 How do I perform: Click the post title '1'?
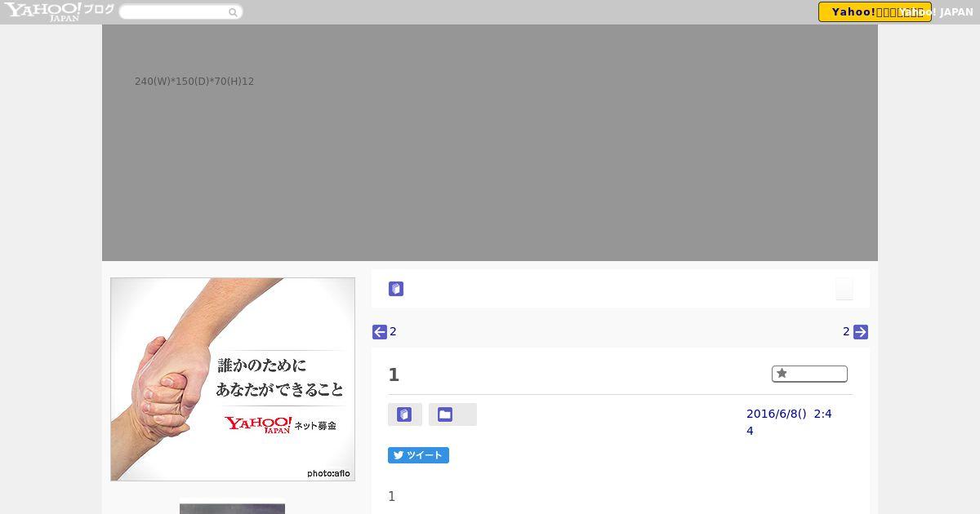tap(394, 374)
